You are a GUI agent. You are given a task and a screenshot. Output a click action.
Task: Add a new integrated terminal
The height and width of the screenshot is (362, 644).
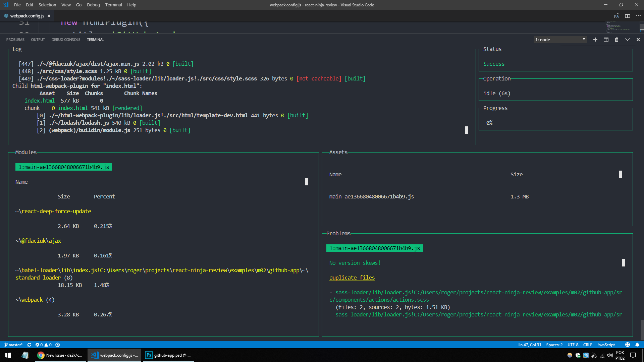[595, 40]
